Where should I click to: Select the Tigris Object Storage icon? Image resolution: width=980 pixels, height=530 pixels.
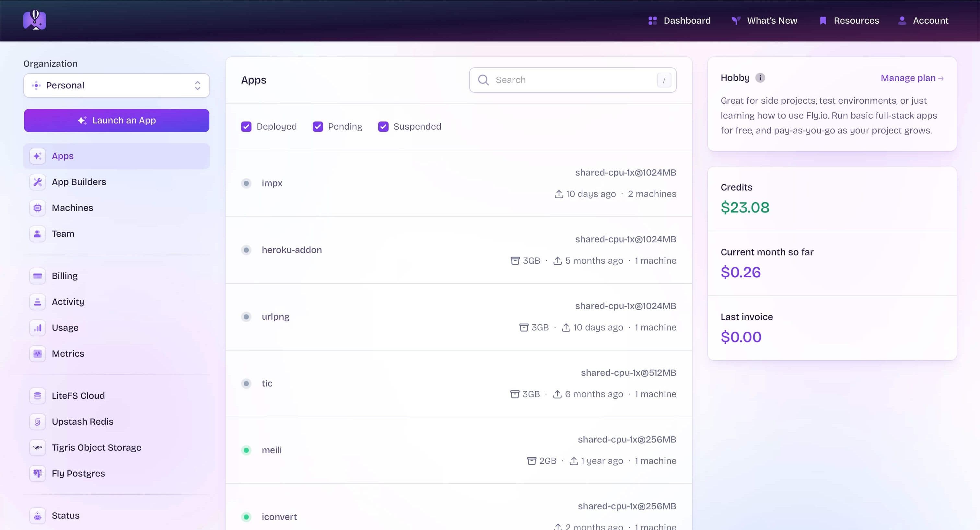pos(37,447)
